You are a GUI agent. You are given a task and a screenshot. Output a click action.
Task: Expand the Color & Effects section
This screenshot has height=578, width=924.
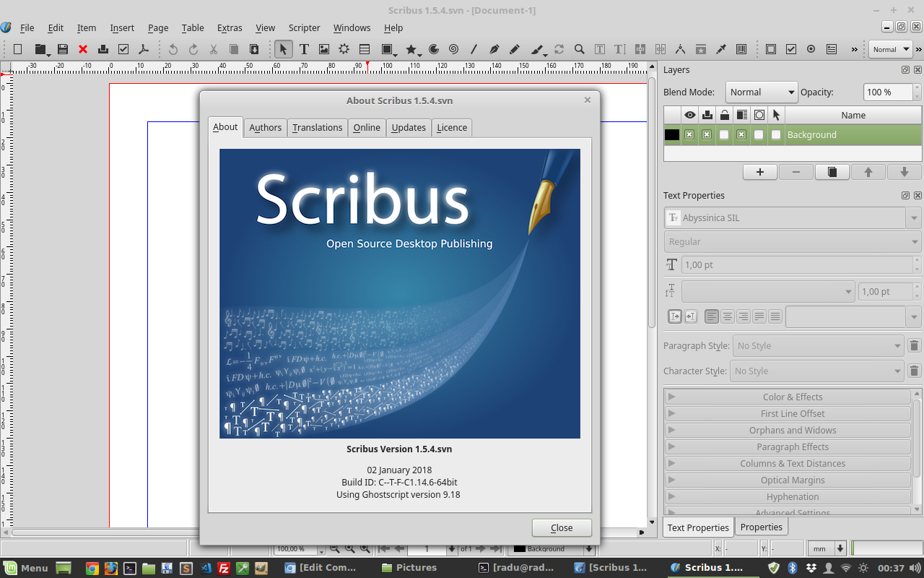click(788, 397)
